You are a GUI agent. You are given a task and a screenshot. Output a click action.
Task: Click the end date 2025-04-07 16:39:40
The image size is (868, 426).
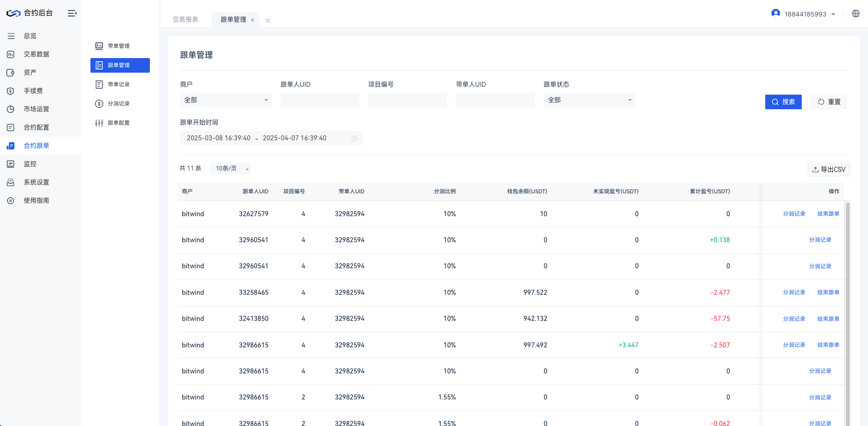click(x=295, y=138)
